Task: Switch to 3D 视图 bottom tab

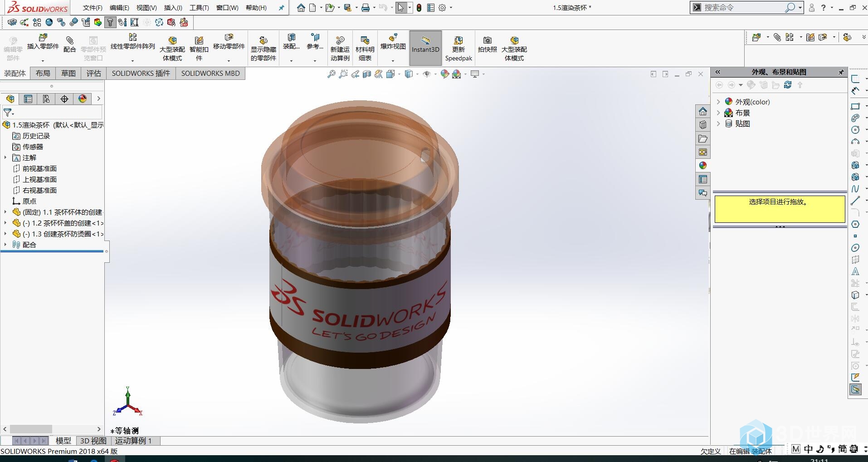Action: [x=93, y=441]
